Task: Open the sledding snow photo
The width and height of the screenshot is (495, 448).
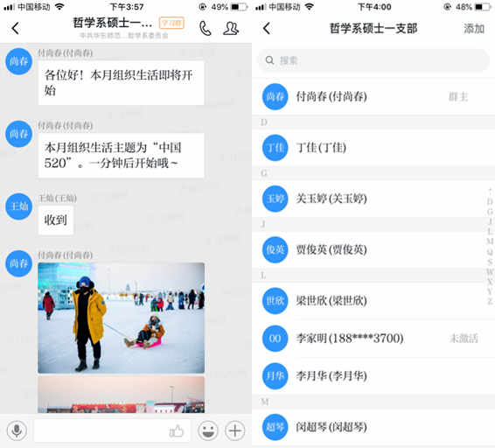Action: point(122,318)
